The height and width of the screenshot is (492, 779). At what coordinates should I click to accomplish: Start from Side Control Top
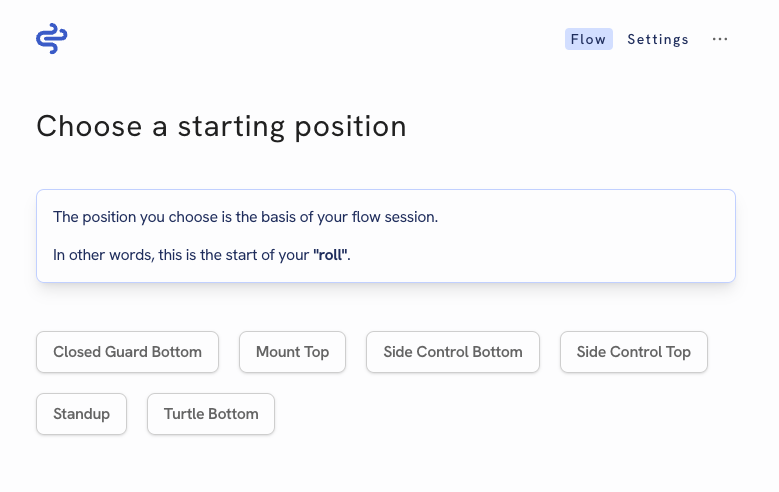633,352
